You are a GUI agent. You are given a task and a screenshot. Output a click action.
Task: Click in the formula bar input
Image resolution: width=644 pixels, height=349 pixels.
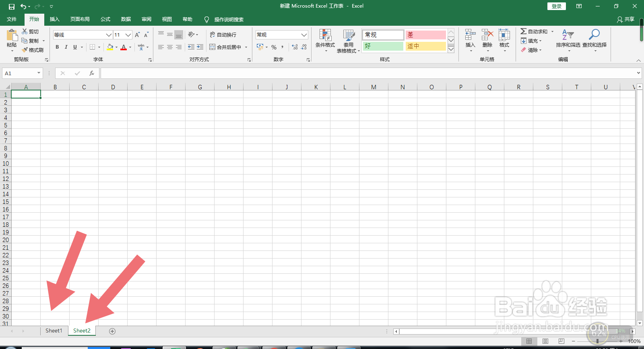pos(368,73)
